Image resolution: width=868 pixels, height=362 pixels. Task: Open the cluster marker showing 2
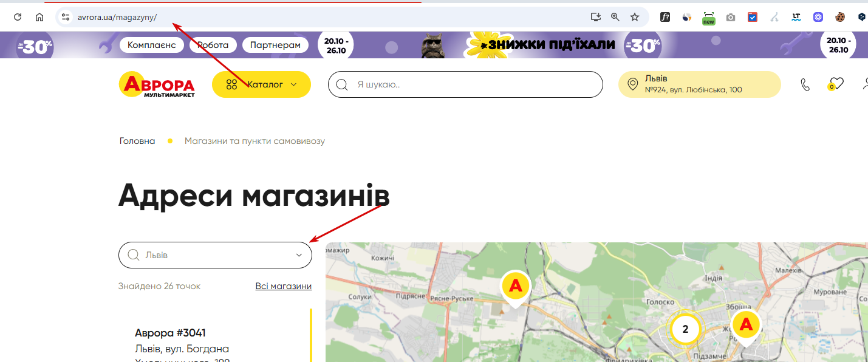click(685, 329)
